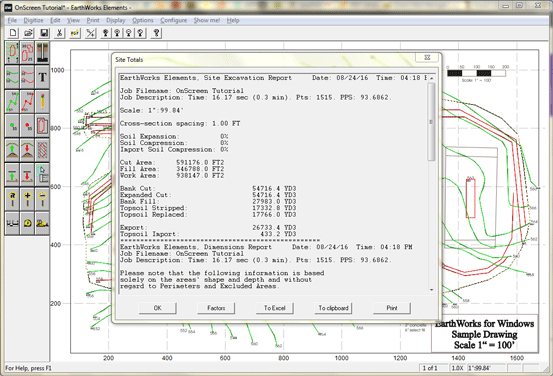Image resolution: width=553 pixels, height=376 pixels.
Task: Click the Cut scissors toolbar icon
Action: (x=60, y=33)
